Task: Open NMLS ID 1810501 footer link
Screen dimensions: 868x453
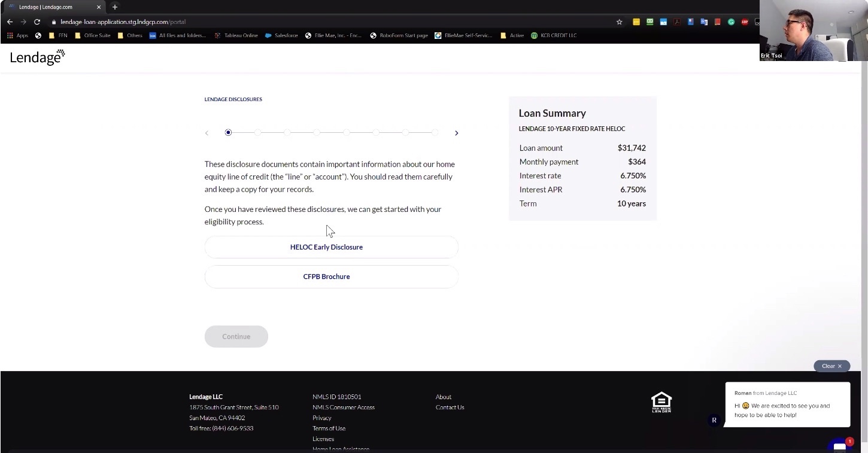Action: [x=336, y=397]
